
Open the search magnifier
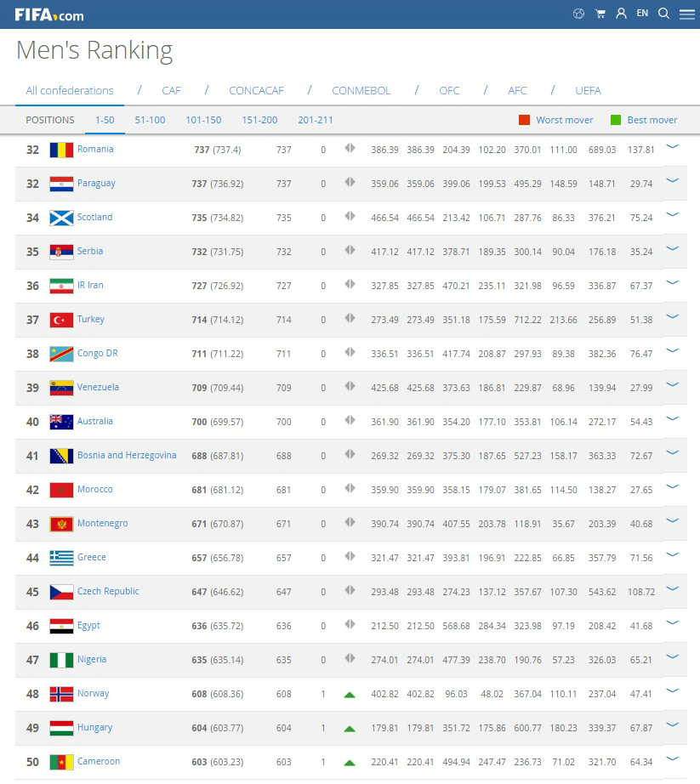click(664, 14)
